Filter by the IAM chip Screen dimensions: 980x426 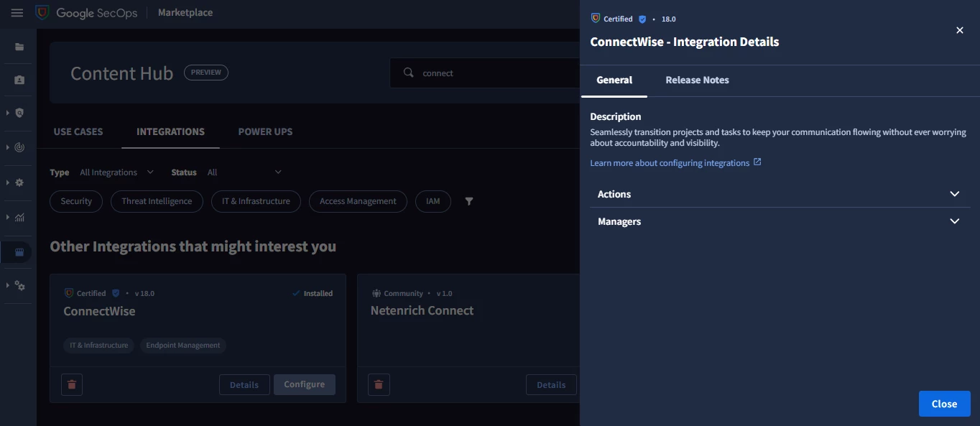(x=433, y=201)
